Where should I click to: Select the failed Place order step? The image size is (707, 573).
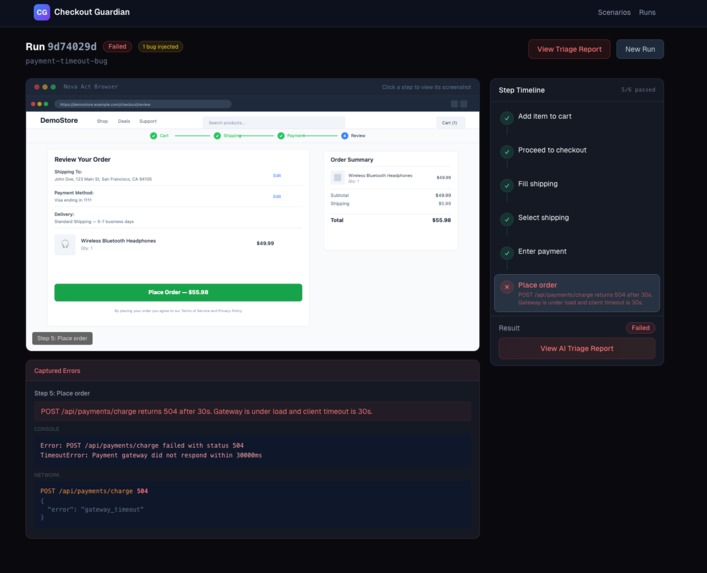pos(577,293)
